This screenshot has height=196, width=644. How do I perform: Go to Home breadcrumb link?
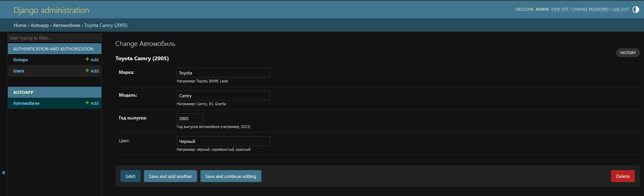pos(20,25)
